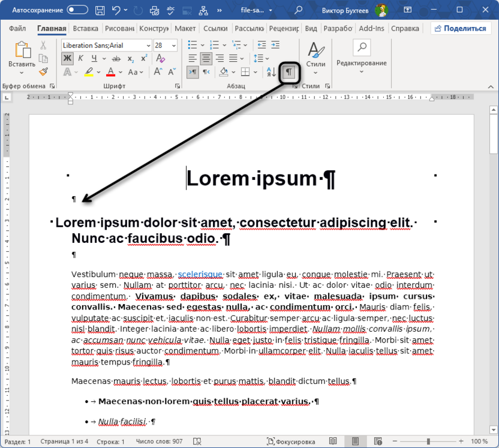Toggle superscript formatting
499x448 pixels.
point(144,58)
